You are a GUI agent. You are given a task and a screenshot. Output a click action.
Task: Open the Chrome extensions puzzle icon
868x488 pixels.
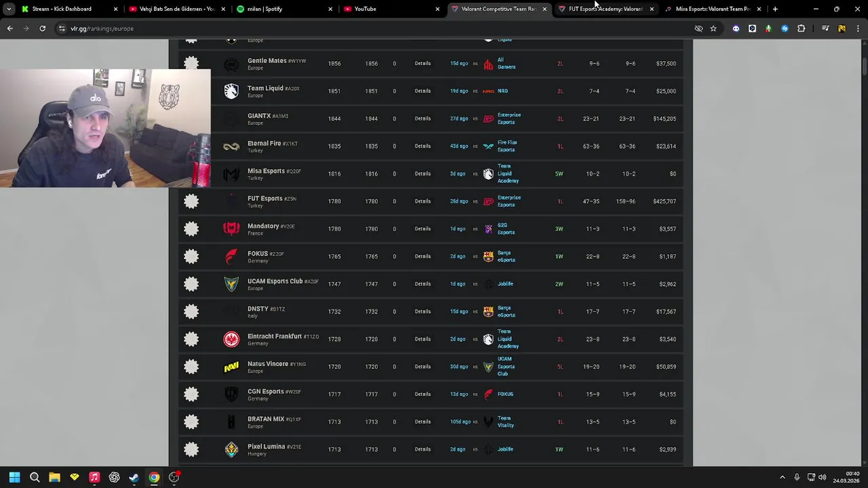pyautogui.click(x=802, y=28)
